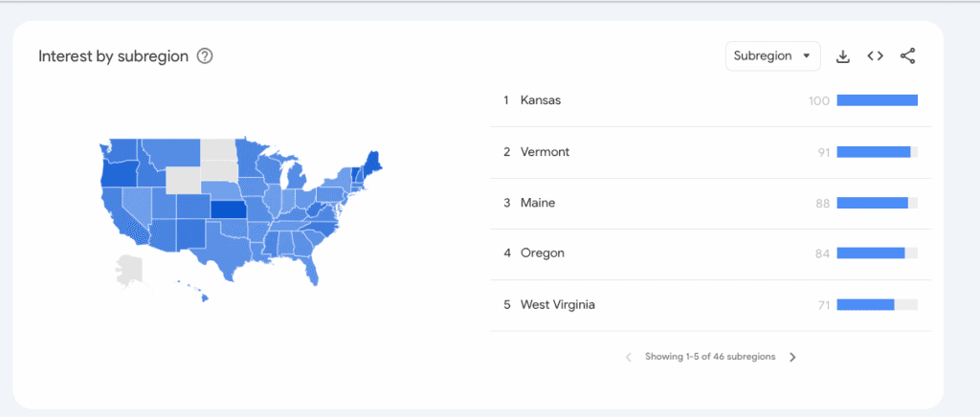Click Oregon state on the map
Viewport: 980px width, 417px height.
pos(120,173)
